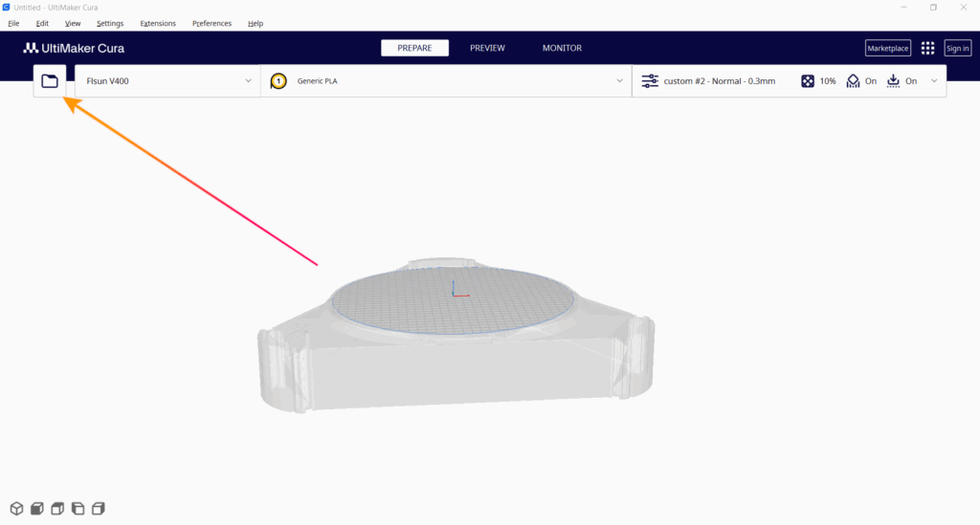Switch to the right side view icon
Image resolution: width=980 pixels, height=525 pixels.
coord(99,508)
